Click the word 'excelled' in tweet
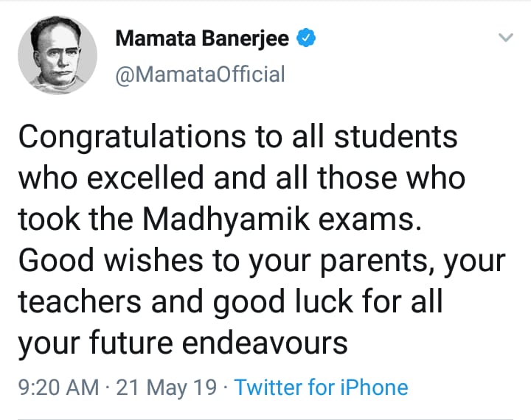The height and width of the screenshot is (420, 531). (145, 178)
